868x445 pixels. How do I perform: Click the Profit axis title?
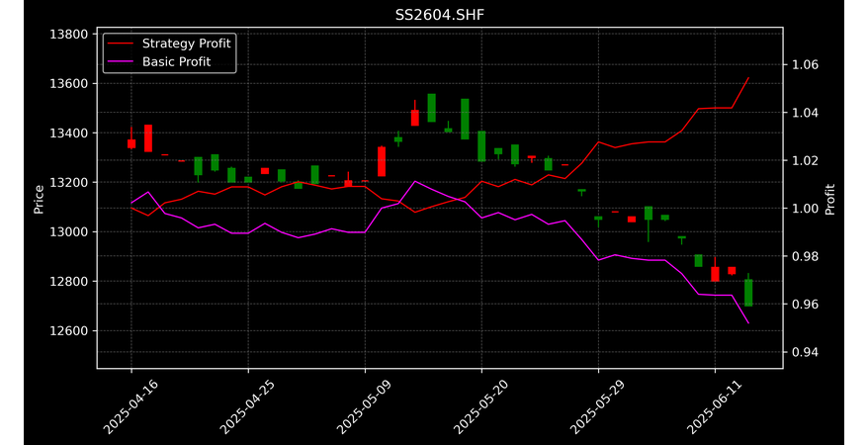(x=829, y=199)
